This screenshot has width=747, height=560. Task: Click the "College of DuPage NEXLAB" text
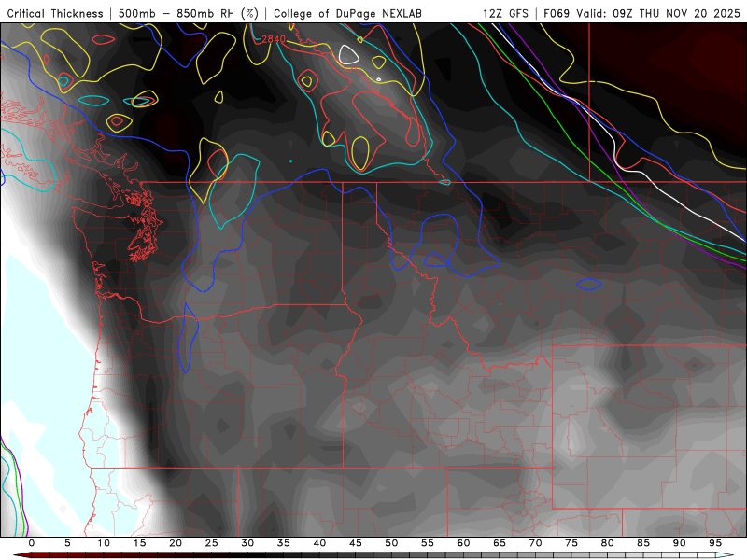(347, 13)
